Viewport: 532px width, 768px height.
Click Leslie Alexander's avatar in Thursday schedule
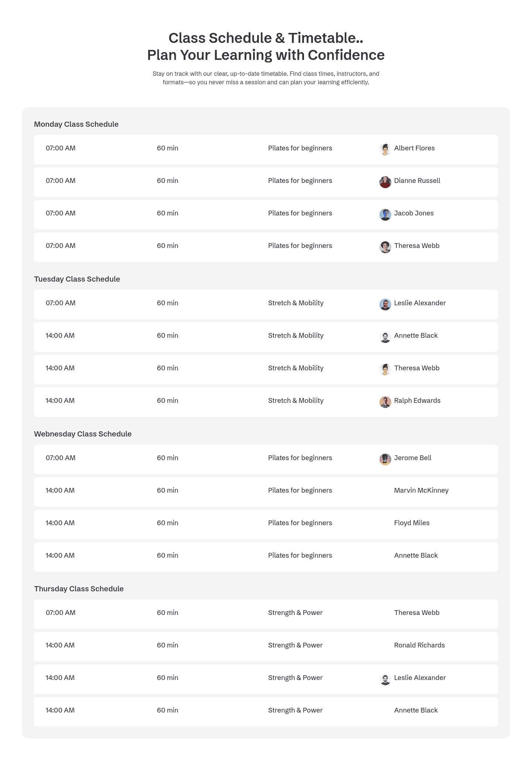385,679
